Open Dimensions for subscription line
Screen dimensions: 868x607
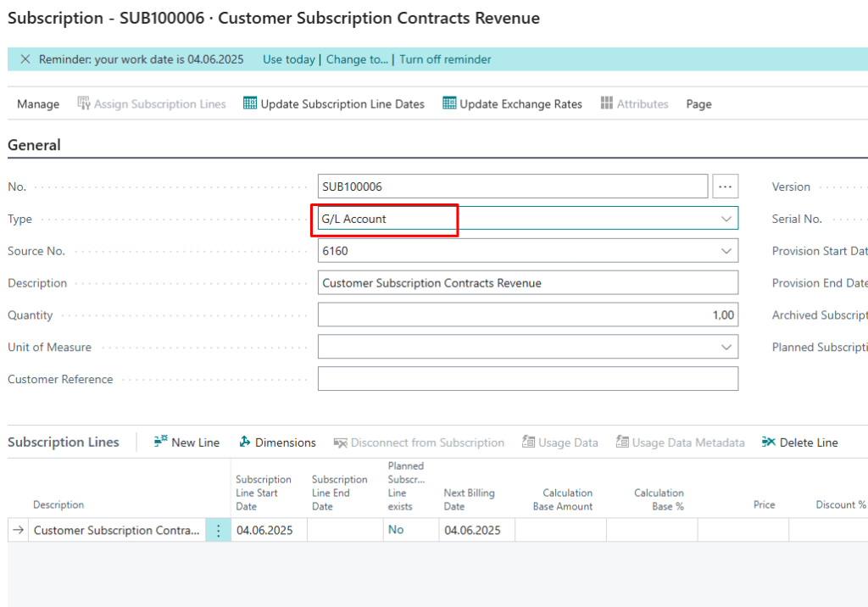coord(245,442)
